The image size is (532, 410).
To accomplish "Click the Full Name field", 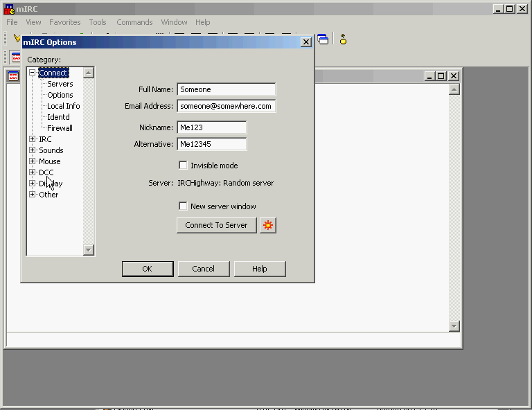I will (227, 89).
